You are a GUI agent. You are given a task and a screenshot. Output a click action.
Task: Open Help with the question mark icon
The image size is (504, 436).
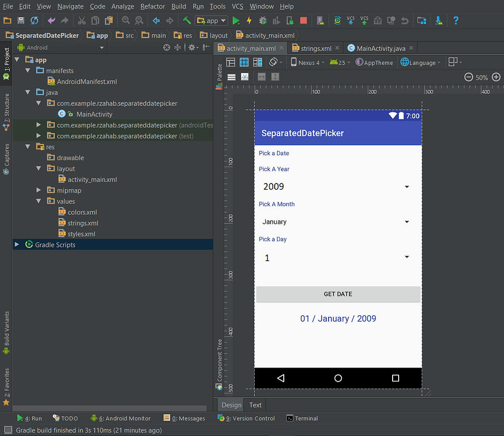[456, 21]
